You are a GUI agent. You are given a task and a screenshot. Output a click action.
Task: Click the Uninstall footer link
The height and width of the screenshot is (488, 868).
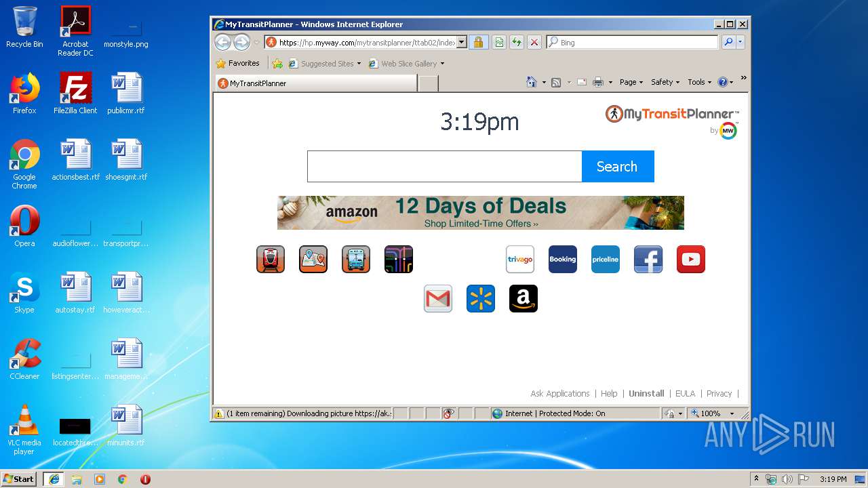pos(646,393)
